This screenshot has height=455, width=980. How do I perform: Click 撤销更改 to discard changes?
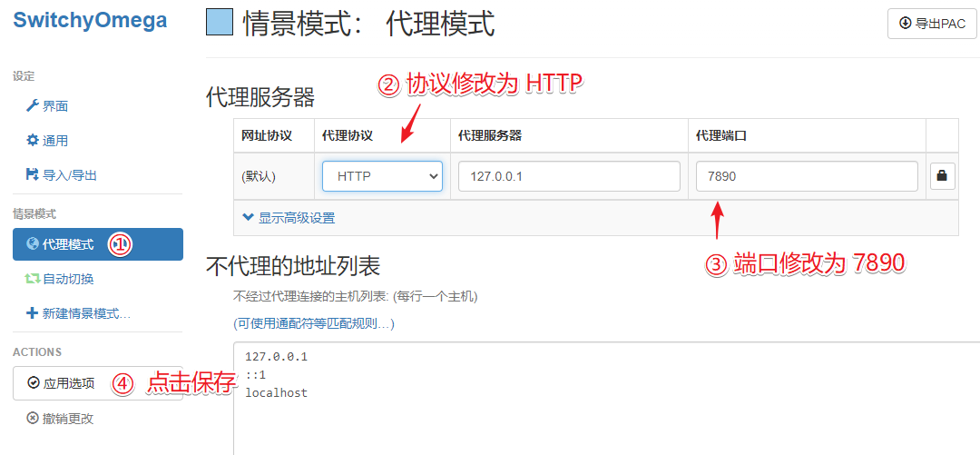(x=60, y=419)
